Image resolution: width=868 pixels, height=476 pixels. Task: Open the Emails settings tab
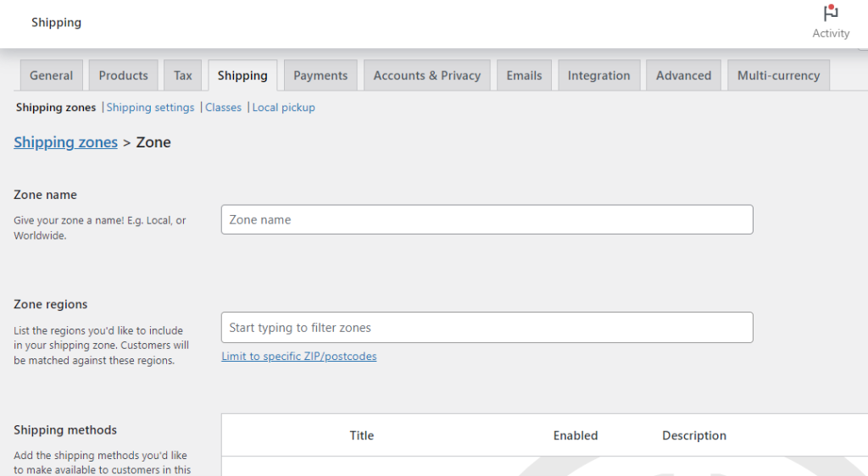pos(524,75)
